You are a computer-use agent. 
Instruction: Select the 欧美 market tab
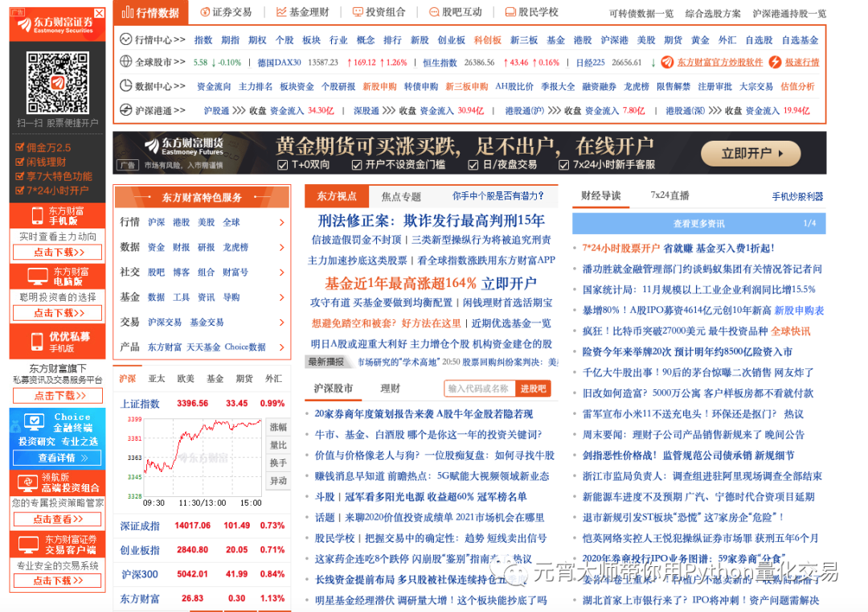(186, 379)
